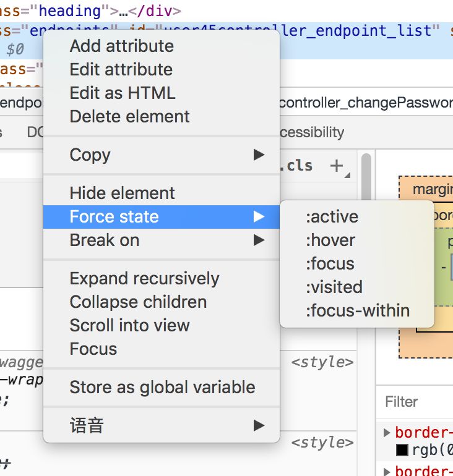453x476 pixels.
Task: Click the controller_changePassword breadcrumb
Action: [366, 103]
